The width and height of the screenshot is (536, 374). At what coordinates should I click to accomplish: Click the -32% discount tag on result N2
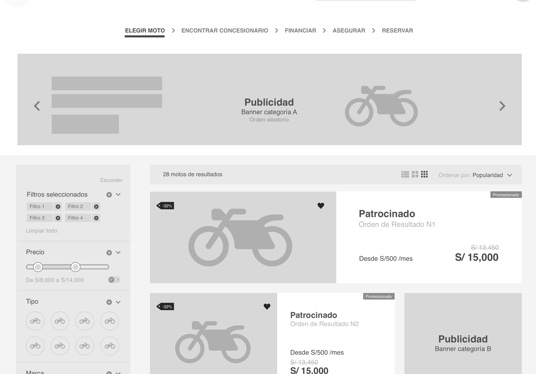click(x=165, y=306)
